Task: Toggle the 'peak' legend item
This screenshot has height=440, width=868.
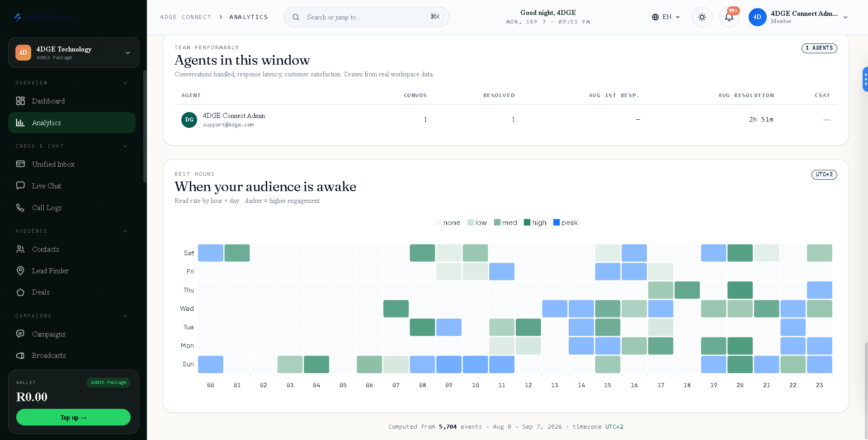Action: [x=566, y=223]
